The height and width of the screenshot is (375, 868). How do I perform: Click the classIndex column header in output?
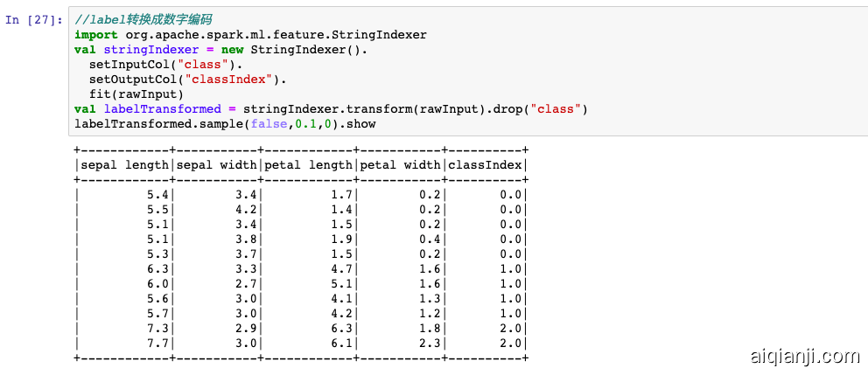pos(486,164)
